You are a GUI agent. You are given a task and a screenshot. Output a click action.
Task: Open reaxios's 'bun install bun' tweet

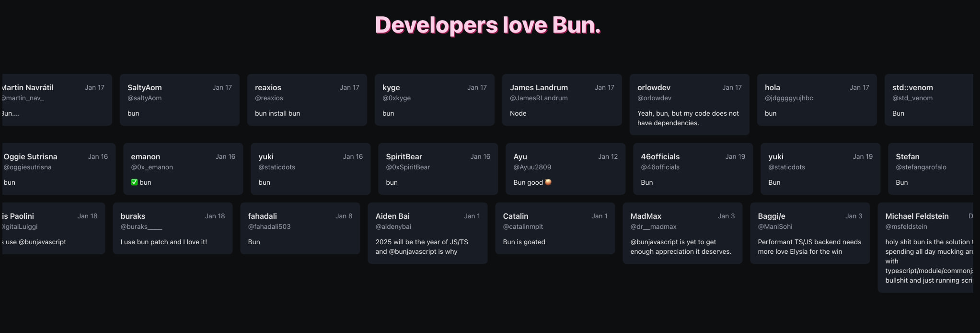click(x=307, y=100)
